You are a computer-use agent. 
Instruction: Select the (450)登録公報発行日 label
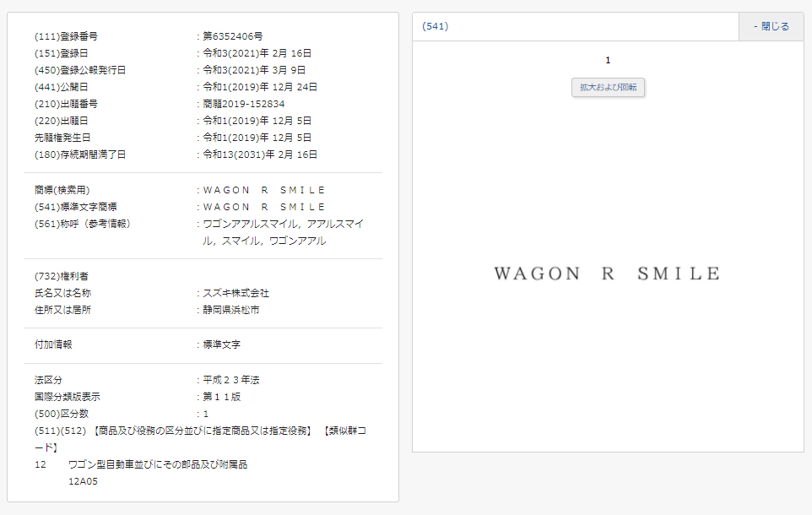pyautogui.click(x=79, y=70)
